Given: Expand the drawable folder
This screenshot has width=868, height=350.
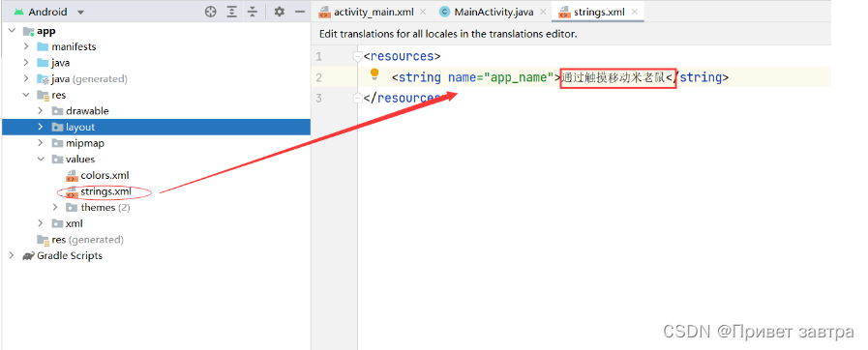Looking at the screenshot, I should [x=41, y=111].
